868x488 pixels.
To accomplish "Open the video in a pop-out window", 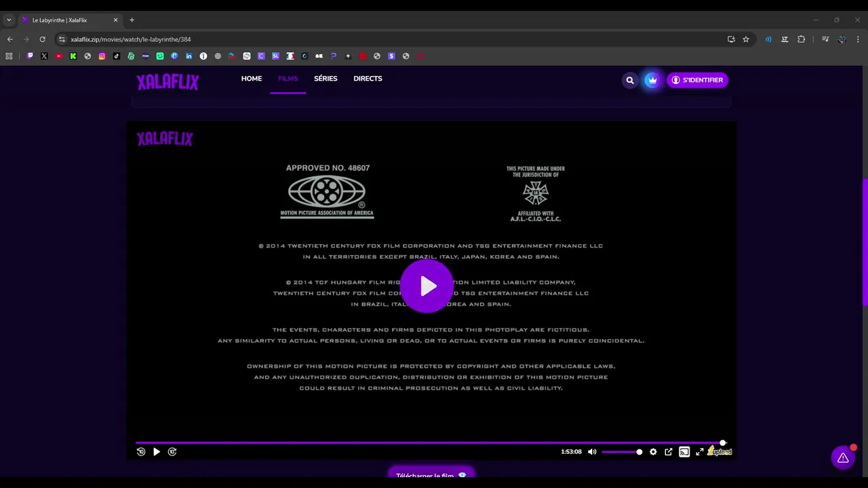I will 669,451.
